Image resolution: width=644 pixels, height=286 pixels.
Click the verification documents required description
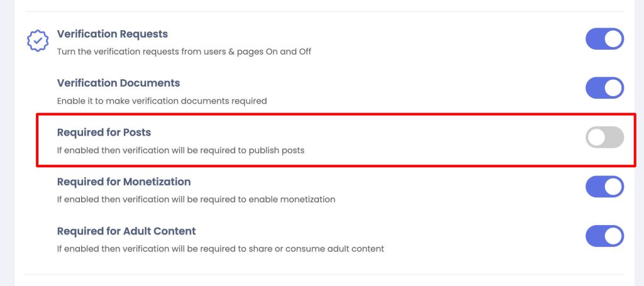tap(162, 101)
